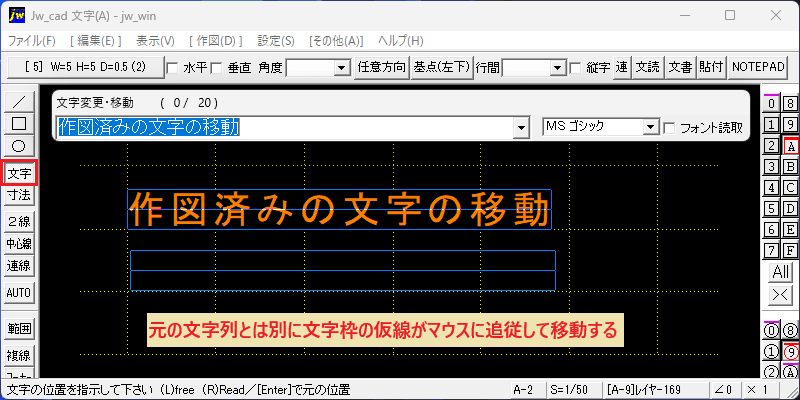800x400 pixels.
Task: Select layer button B
Action: 791,166
